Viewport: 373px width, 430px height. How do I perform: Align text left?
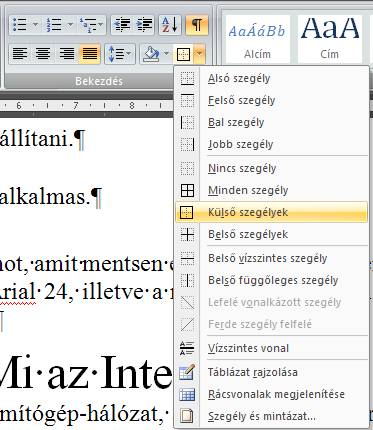(20, 54)
